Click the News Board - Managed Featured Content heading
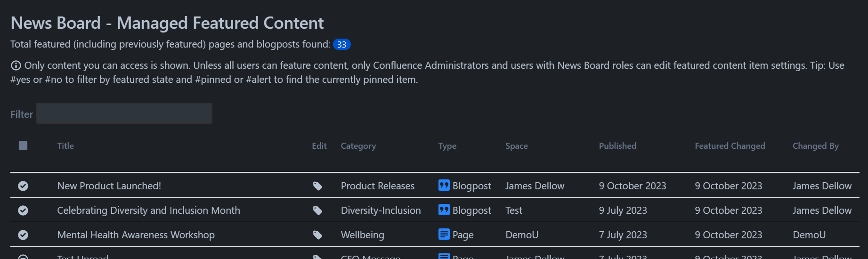Image resolution: width=868 pixels, height=259 pixels. pyautogui.click(x=167, y=23)
